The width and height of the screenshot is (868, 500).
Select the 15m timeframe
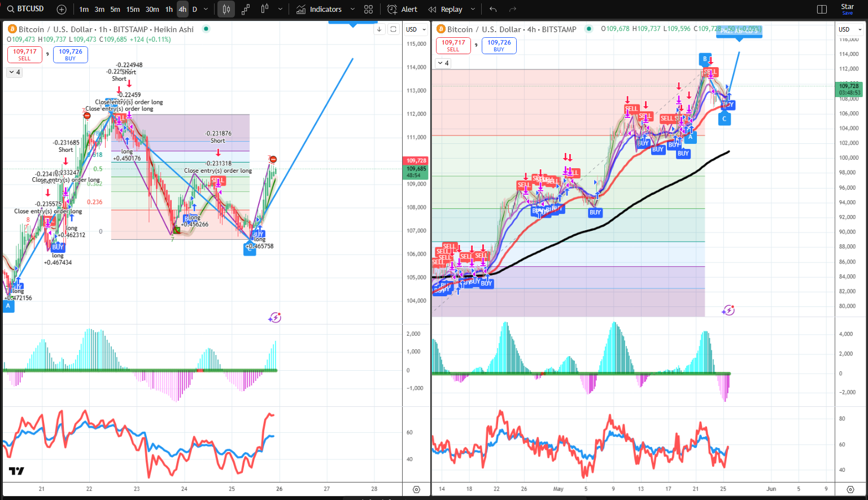[x=133, y=10]
